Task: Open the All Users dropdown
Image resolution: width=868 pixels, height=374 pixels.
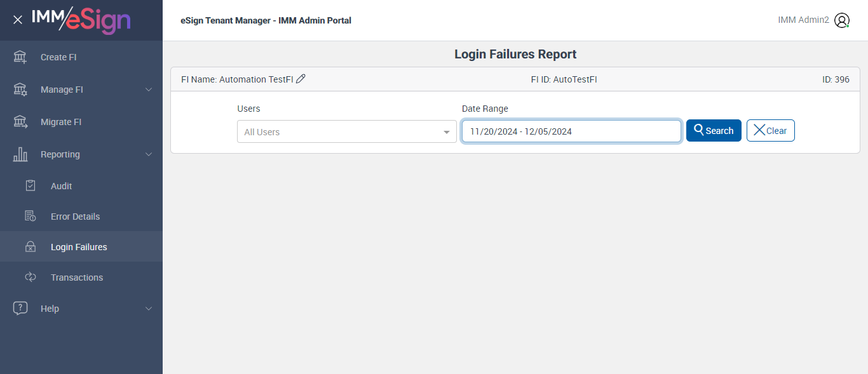Action: click(x=346, y=132)
